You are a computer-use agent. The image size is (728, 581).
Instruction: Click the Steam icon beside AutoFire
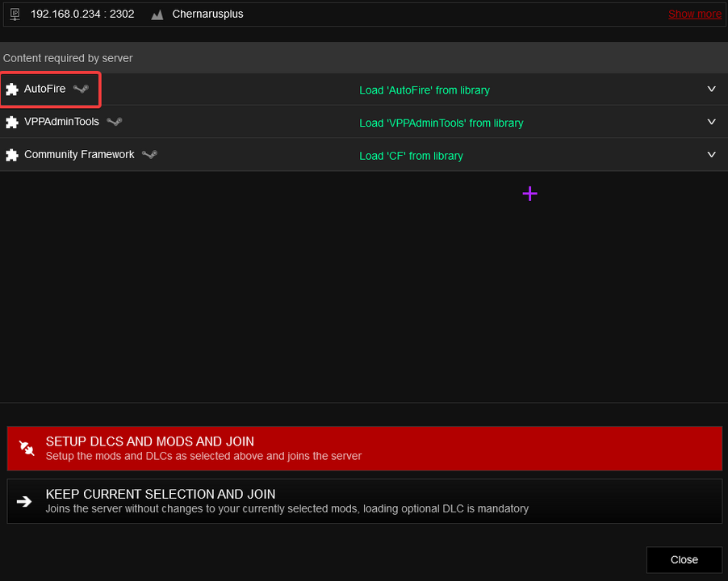(x=81, y=89)
